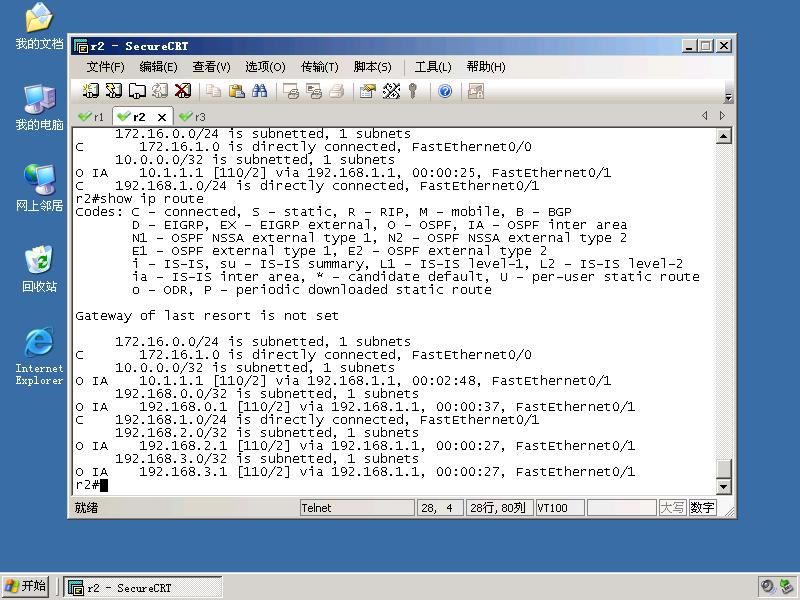800x600 pixels.
Task: Click the route entry 192.168.0.1 line
Action: [x=355, y=407]
